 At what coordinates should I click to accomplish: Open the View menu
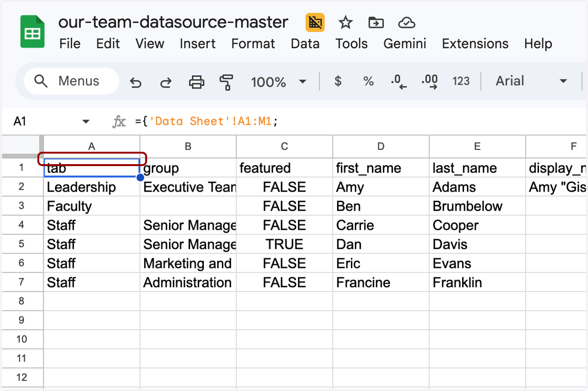tap(150, 44)
